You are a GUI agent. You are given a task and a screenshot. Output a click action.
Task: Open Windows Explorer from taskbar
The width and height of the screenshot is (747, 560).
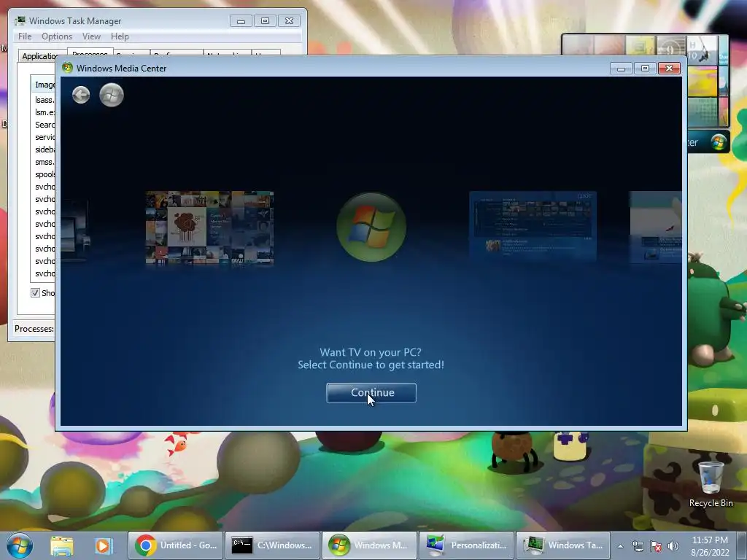click(62, 545)
